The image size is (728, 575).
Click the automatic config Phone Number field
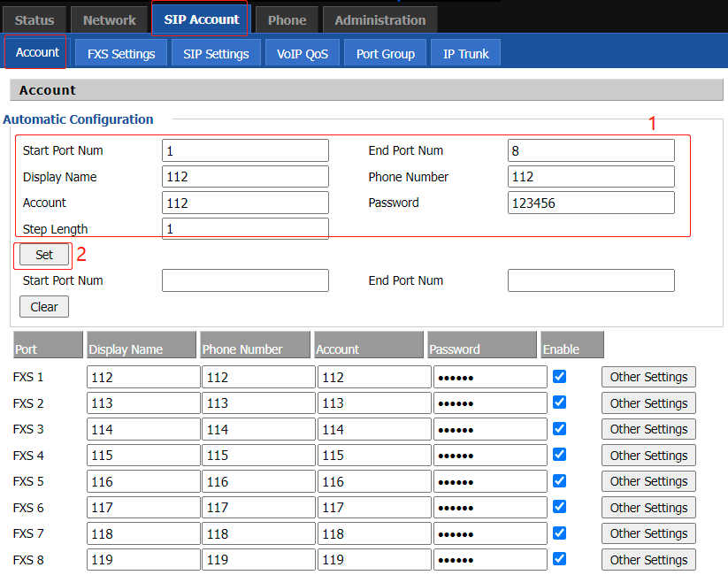591,177
